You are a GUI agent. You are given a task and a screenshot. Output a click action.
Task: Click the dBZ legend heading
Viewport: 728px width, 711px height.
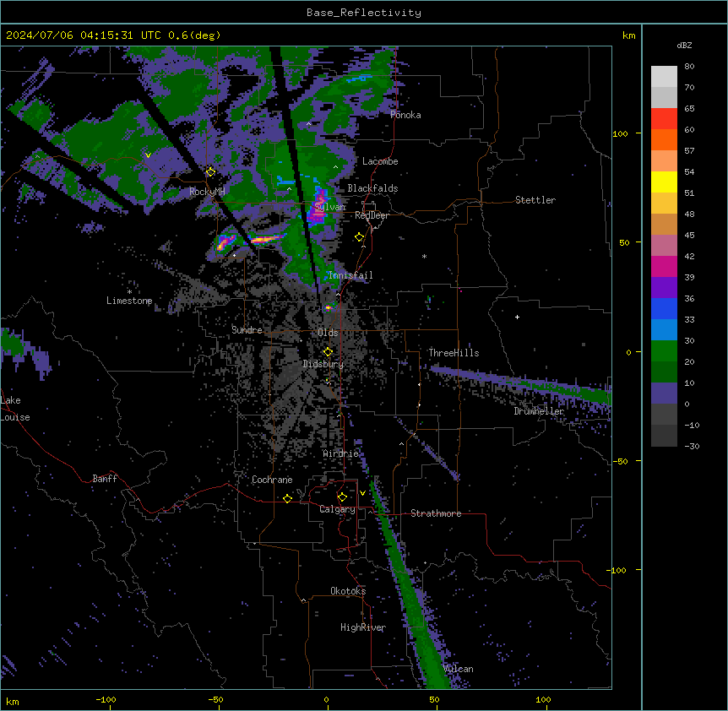684,46
